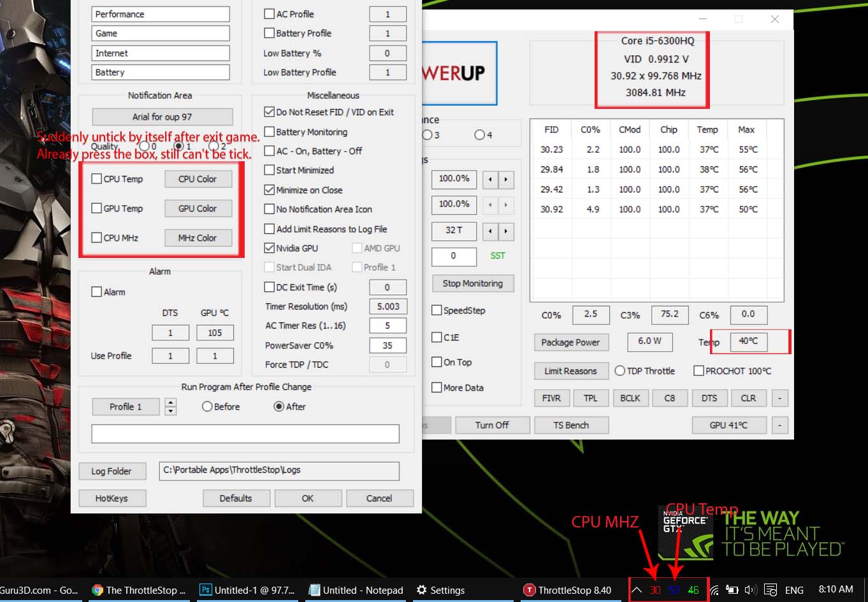Viewport: 868px width, 602px height.
Task: Open MHz Color picker
Action: pyautogui.click(x=198, y=238)
